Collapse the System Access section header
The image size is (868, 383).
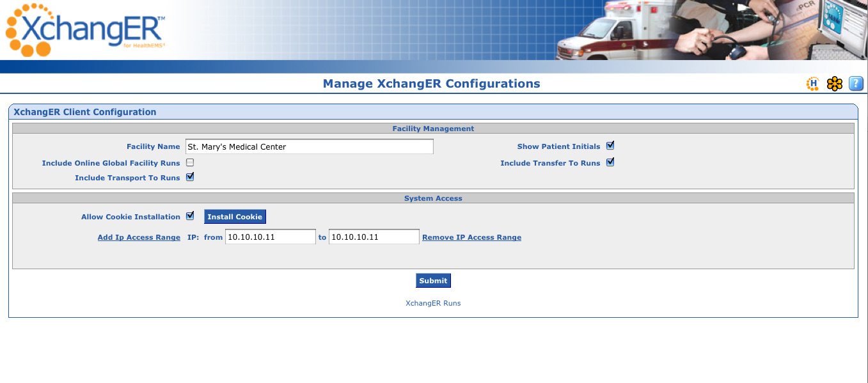pyautogui.click(x=433, y=198)
